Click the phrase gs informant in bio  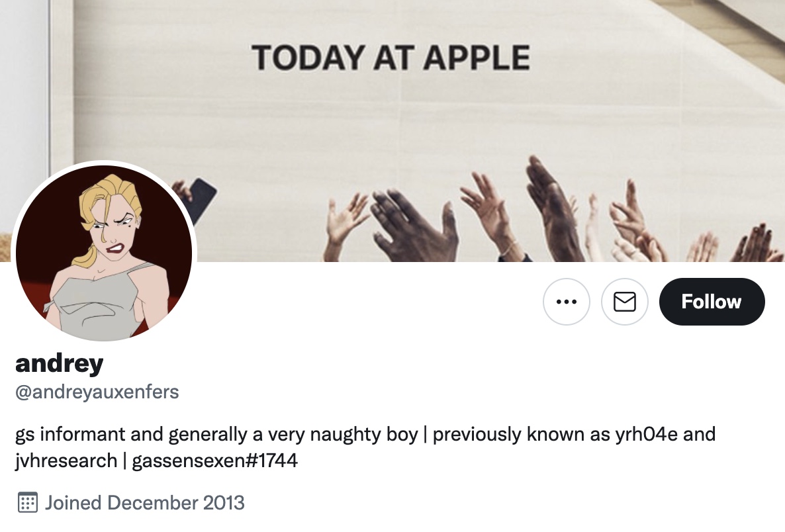click(70, 434)
